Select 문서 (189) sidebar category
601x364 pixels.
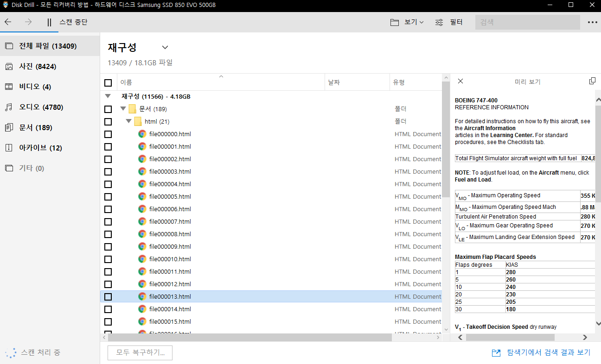click(x=50, y=127)
